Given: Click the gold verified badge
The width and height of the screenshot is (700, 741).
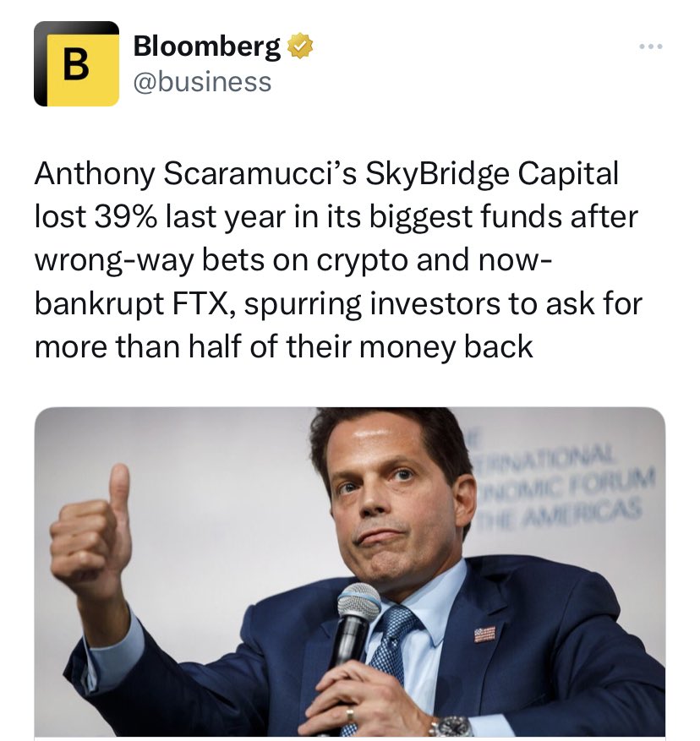Looking at the screenshot, I should coord(300,46).
